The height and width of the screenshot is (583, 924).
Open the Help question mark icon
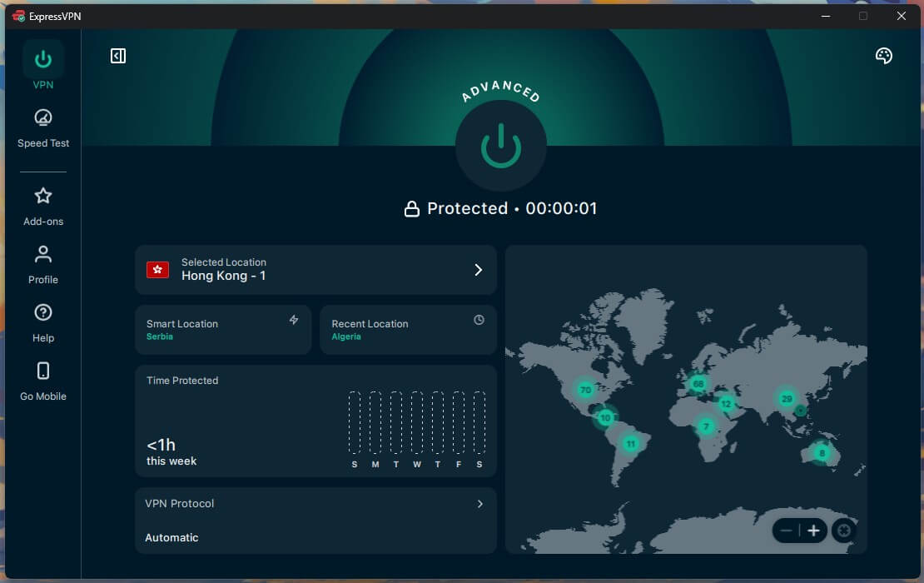[x=43, y=312]
